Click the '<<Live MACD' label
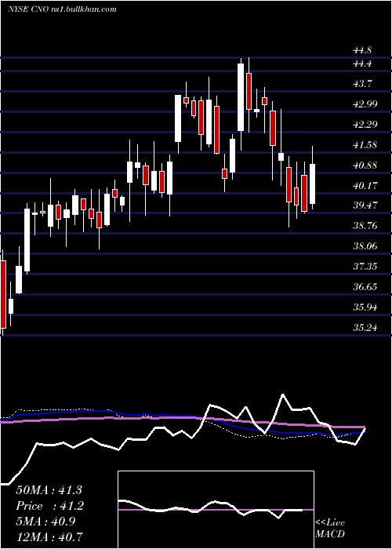This screenshot has width=392, height=549. [330, 529]
